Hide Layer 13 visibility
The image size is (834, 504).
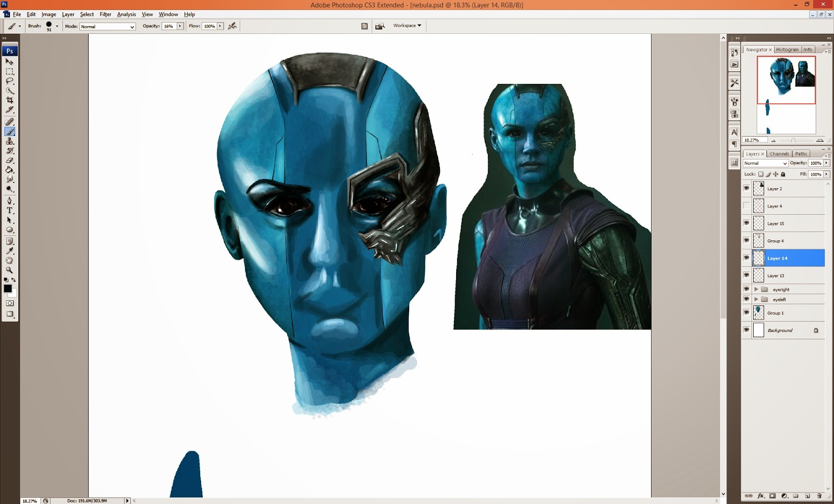click(746, 275)
